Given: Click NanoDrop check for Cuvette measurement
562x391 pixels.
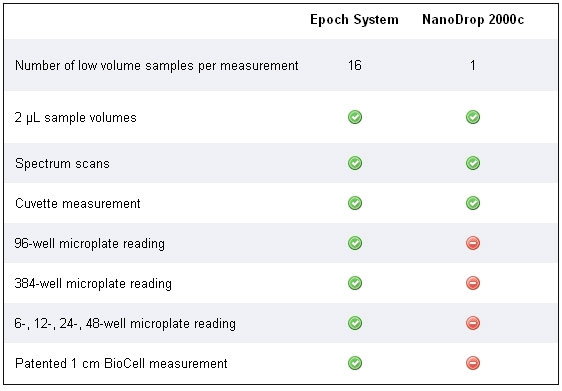Looking at the screenshot, I should [473, 203].
